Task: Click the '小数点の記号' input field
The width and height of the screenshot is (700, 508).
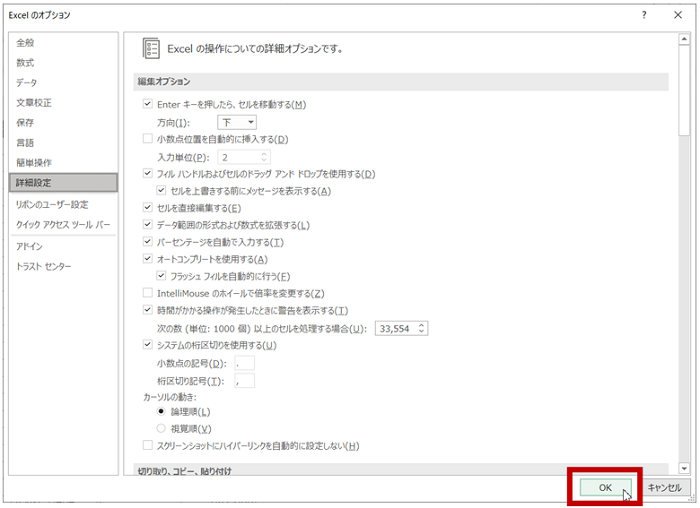Action: coord(244,363)
